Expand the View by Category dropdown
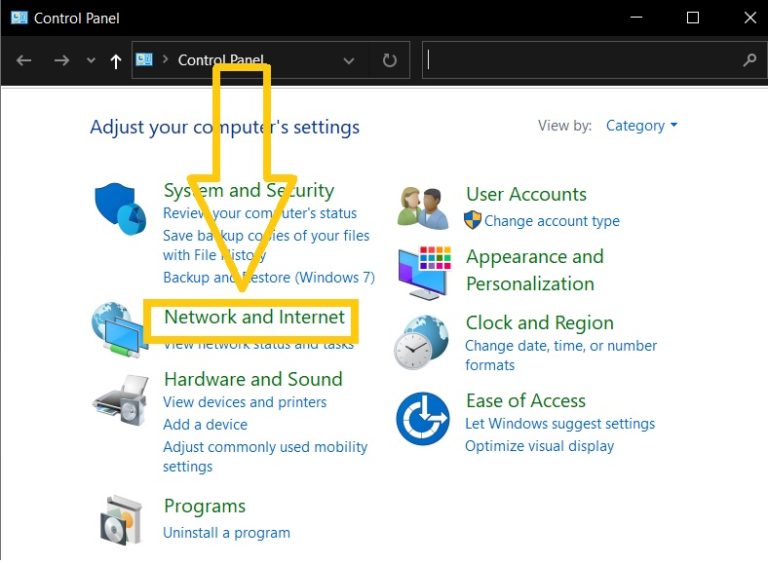768x564 pixels. click(x=642, y=126)
